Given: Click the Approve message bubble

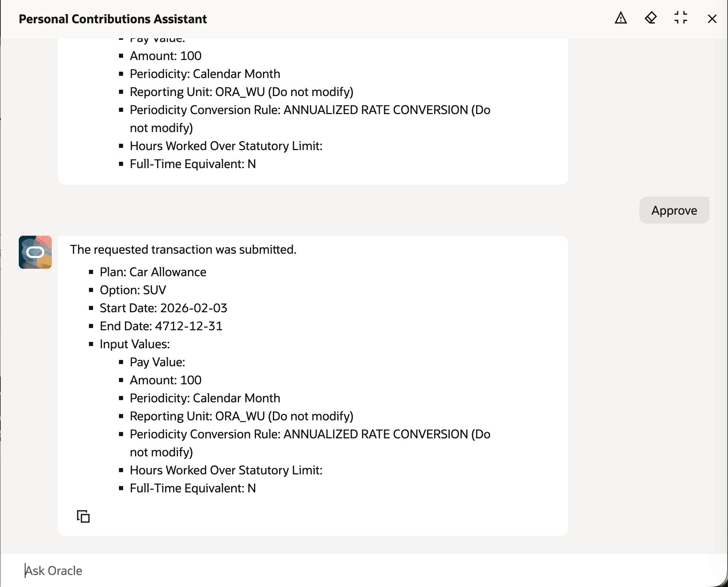Looking at the screenshot, I should (674, 210).
